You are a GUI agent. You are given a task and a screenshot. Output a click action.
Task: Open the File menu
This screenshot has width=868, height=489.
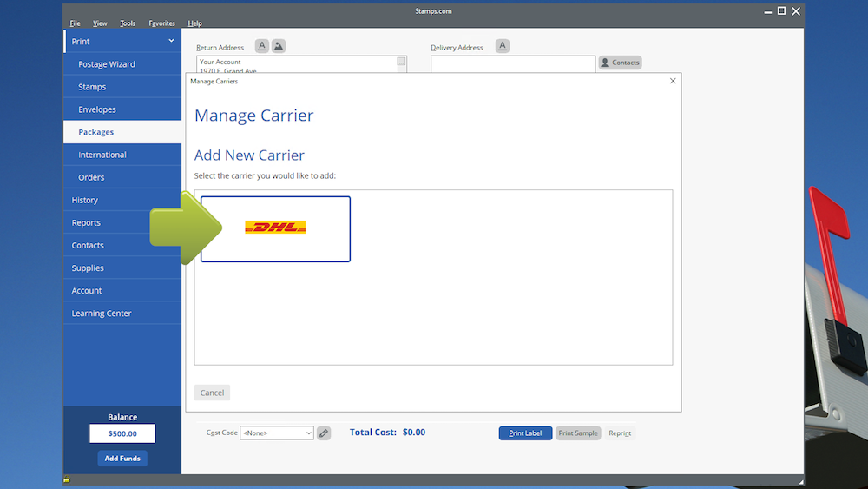pos(76,23)
